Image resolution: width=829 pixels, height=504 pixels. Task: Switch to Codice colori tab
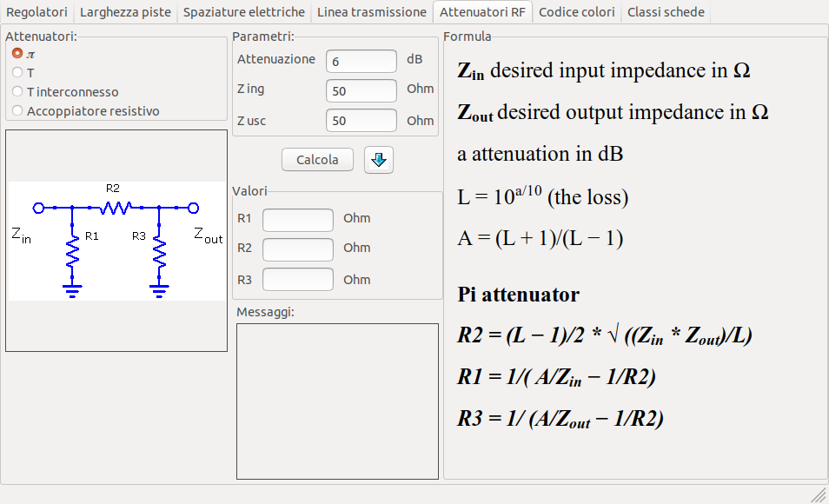coord(576,12)
